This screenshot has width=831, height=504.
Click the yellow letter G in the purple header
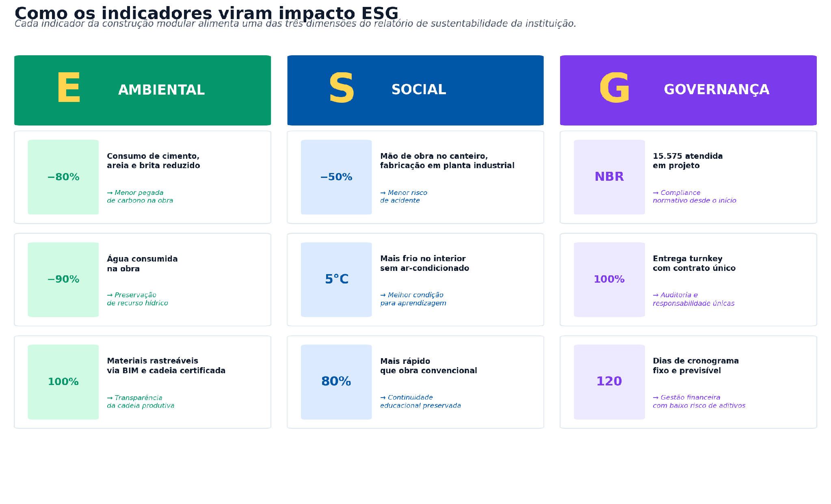[615, 88]
